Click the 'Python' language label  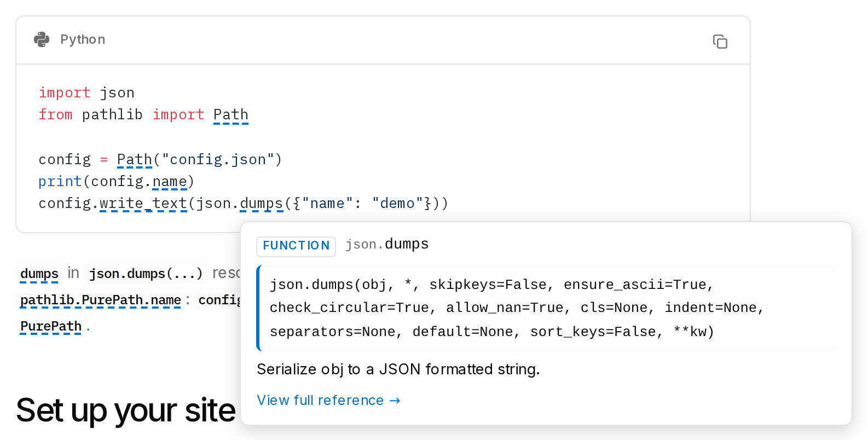(83, 39)
